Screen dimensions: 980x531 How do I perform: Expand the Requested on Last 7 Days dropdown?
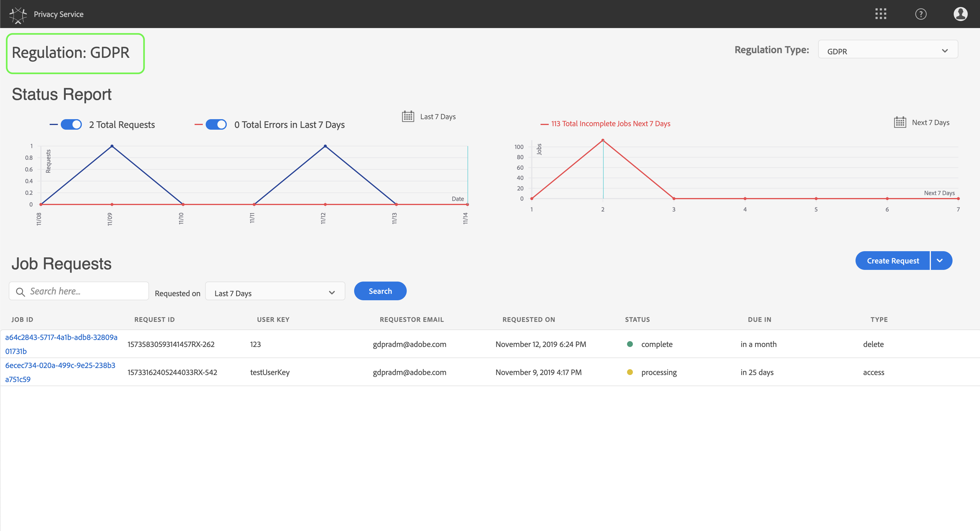click(275, 293)
